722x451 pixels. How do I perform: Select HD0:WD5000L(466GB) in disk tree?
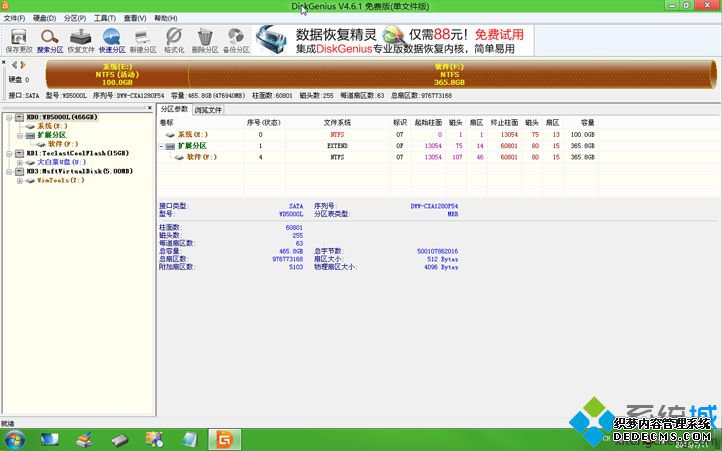point(62,117)
